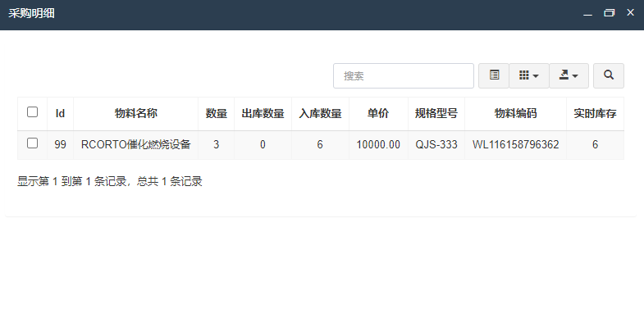The width and height of the screenshot is (644, 309).
Task: Click the 数量 column header
Action: (x=217, y=114)
